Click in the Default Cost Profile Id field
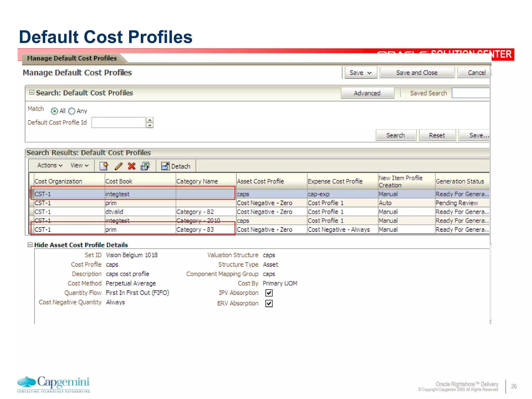Screen dimensions: 532x399 (118, 122)
